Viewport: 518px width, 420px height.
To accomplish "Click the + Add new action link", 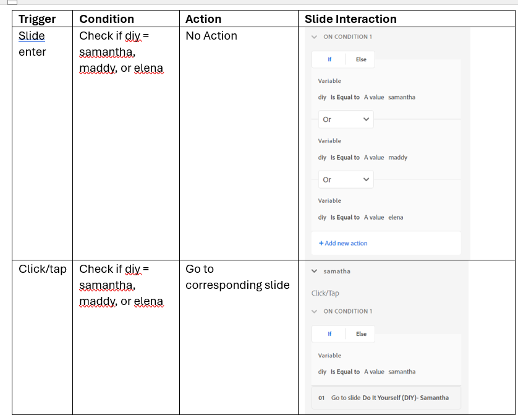I will coord(343,243).
